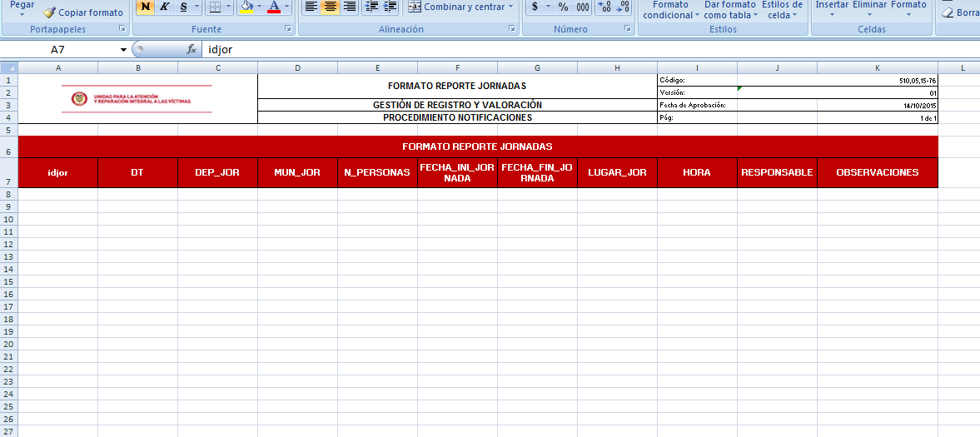Apply red font color

tap(274, 7)
